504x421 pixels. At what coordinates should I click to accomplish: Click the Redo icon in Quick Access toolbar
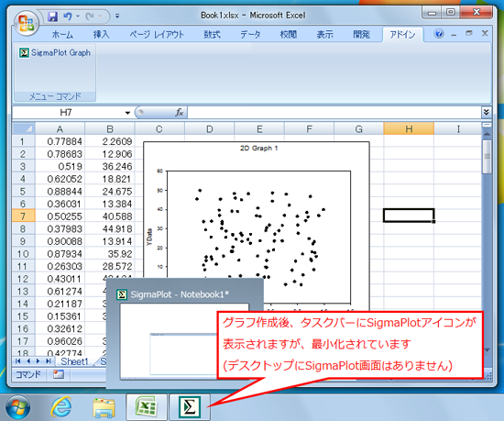(x=90, y=16)
